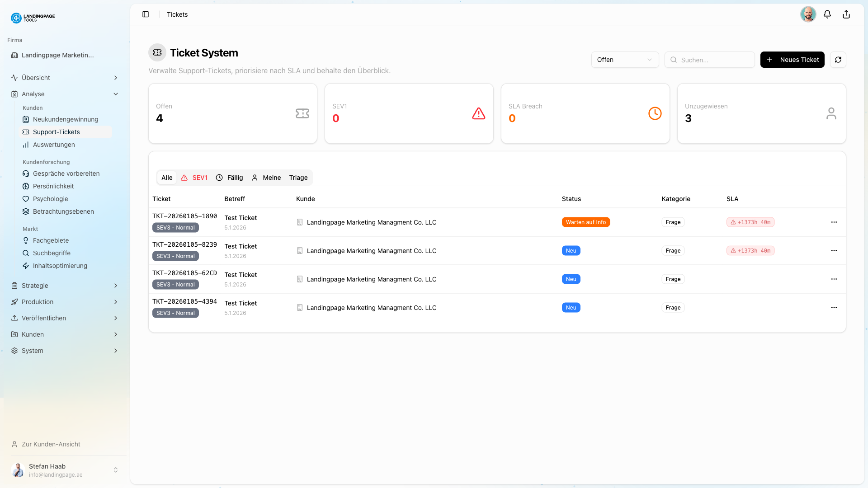
Task: Open the notifications bell icon
Action: click(827, 14)
